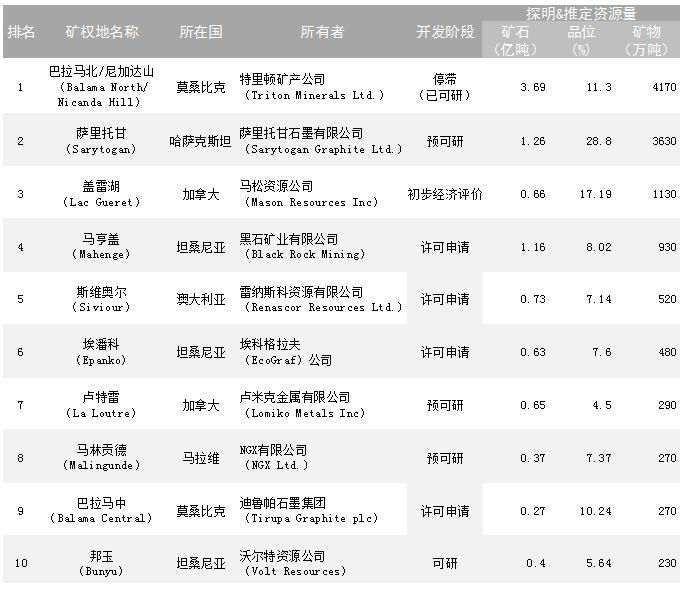The width and height of the screenshot is (689, 589).
Task: Select the 盖雷湖 (Lac Gueret) cell
Action: (101, 194)
